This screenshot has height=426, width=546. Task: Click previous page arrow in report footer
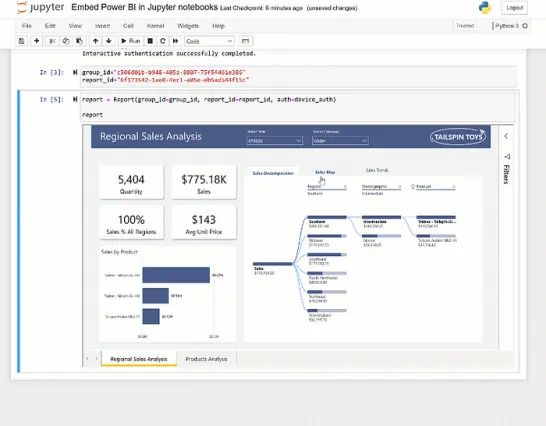(x=87, y=358)
